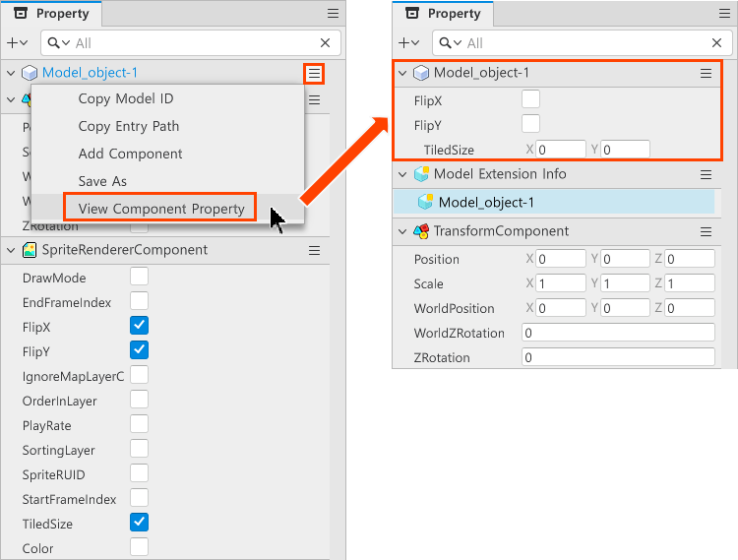
Task: Open TransformComponent hamburger menu in right panel
Action: pos(706,231)
